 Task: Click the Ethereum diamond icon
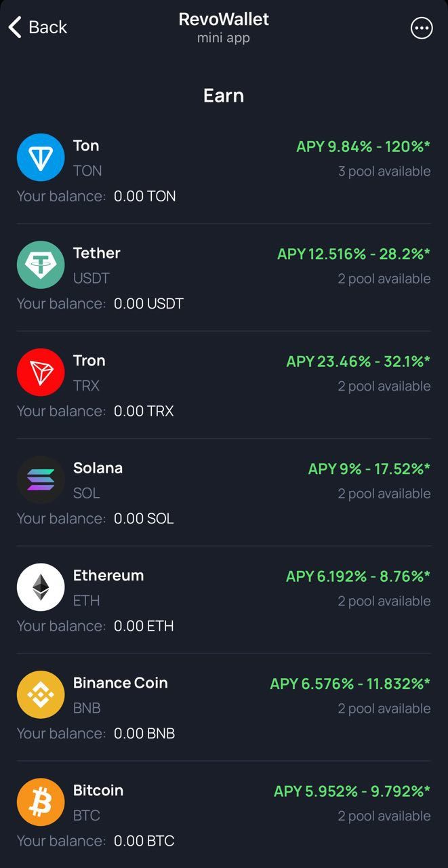[41, 587]
